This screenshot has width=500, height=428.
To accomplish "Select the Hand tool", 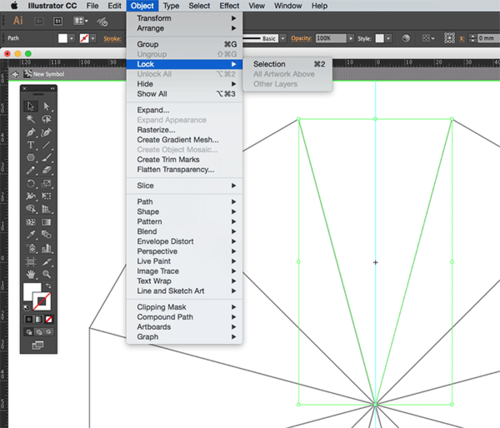I will click(x=31, y=274).
